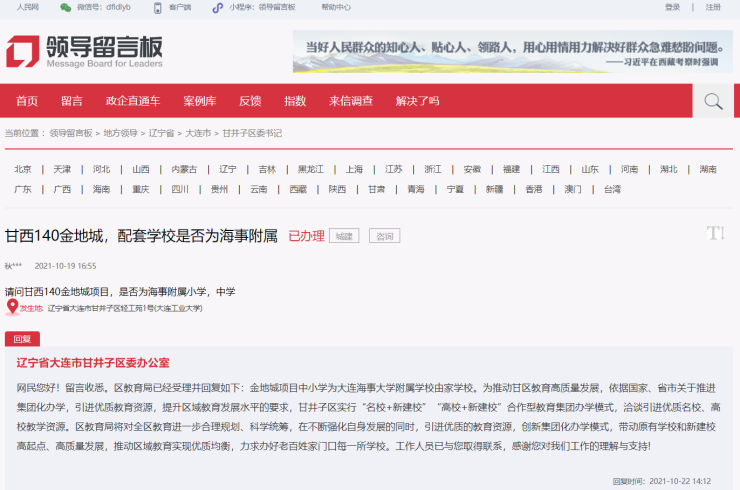740x490 pixels.
Task: Select 北京 from the province list
Action: 23,169
